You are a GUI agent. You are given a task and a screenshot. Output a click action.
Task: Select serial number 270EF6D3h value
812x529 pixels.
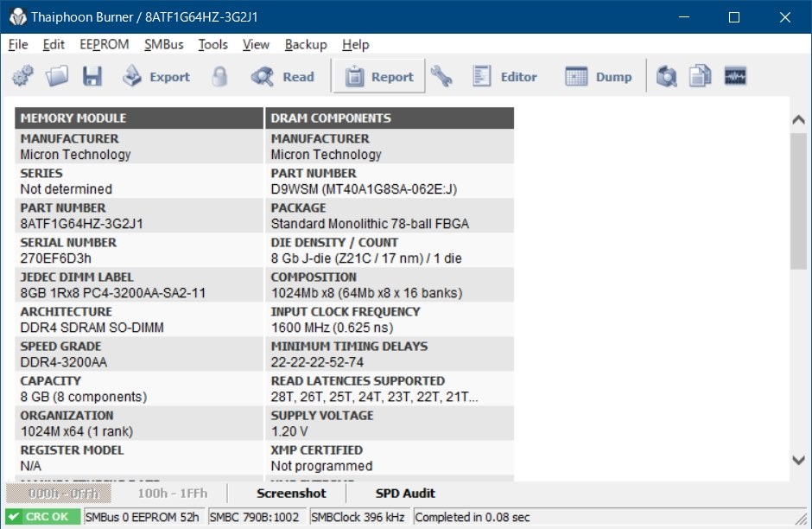[56, 258]
